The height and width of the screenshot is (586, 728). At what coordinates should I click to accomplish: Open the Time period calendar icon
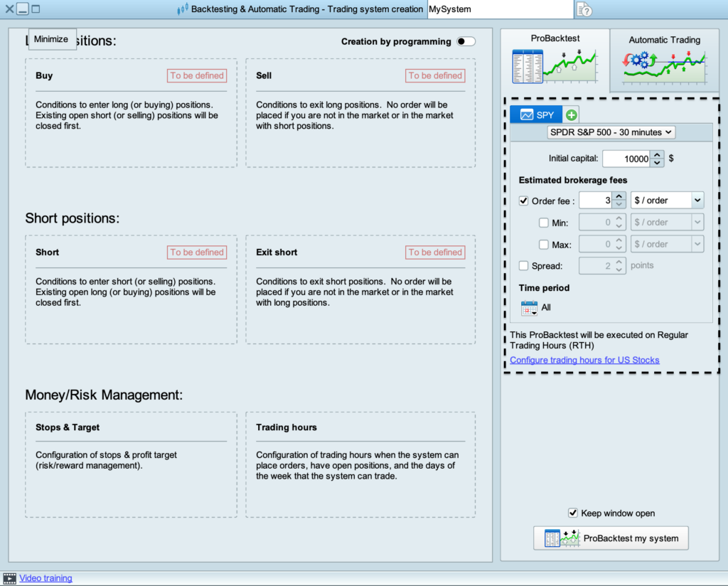[529, 308]
